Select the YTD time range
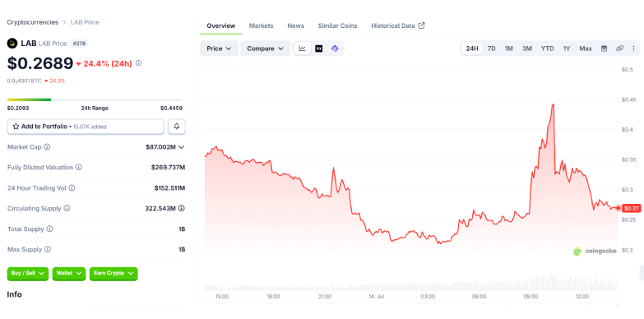644x319 pixels. [547, 49]
